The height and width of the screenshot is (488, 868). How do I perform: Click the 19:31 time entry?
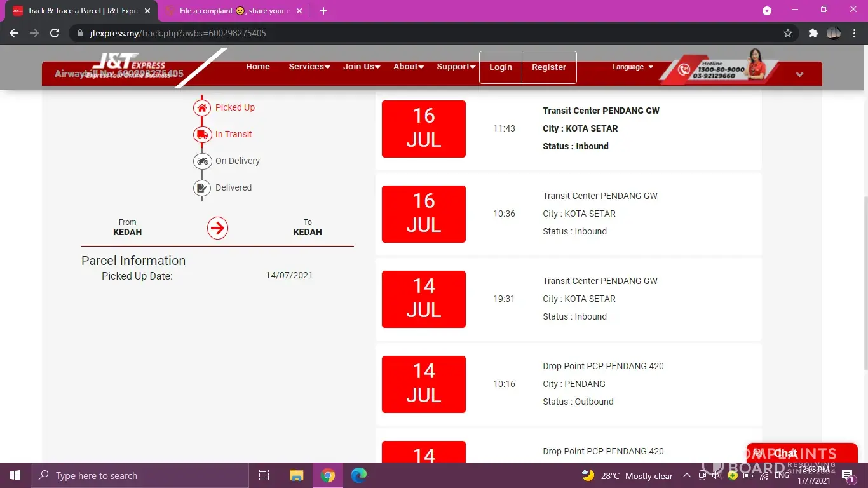click(504, 299)
